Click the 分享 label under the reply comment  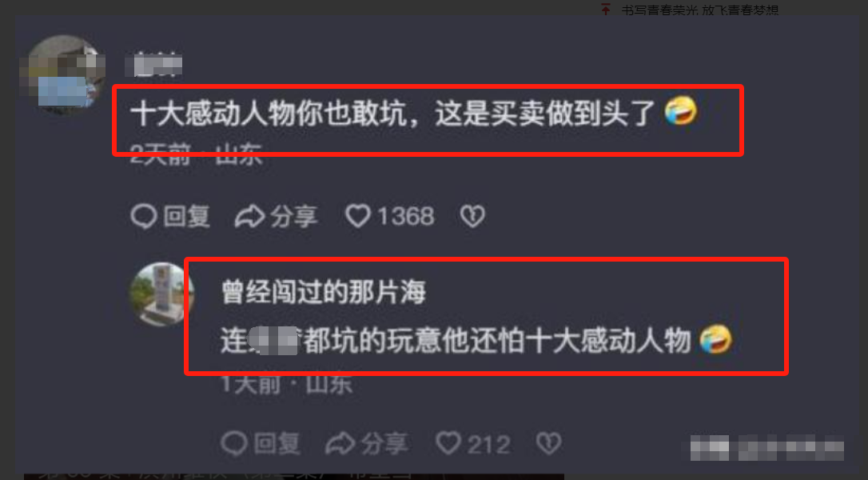[x=384, y=444]
